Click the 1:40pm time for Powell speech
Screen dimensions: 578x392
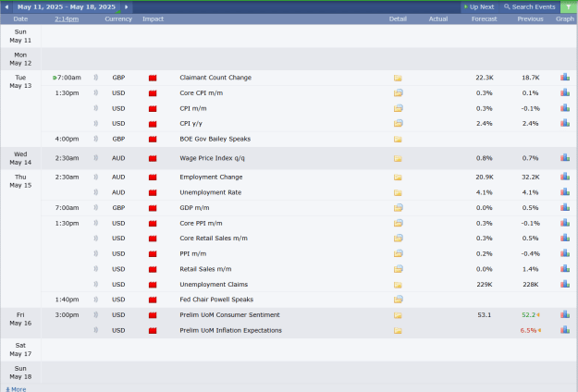(67, 300)
